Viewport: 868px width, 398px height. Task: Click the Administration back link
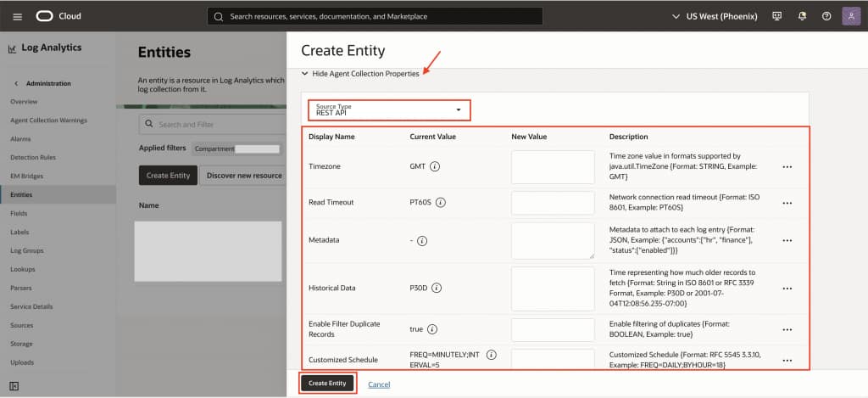click(x=48, y=83)
